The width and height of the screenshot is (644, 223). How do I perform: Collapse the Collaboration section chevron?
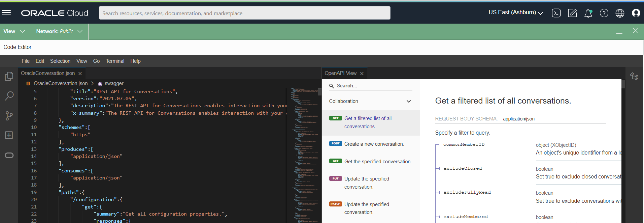tap(409, 101)
